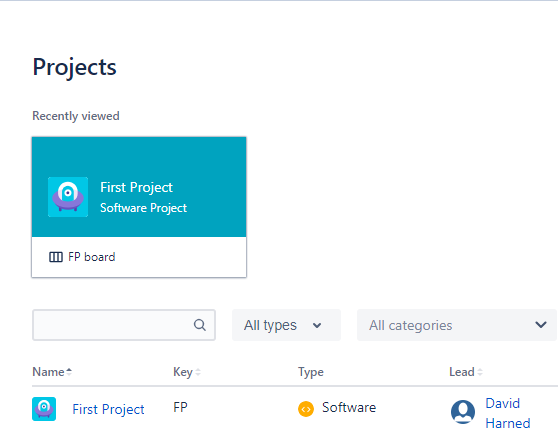Screen dimensions: 558x443
Task: Click David Harned's user avatar
Action: click(463, 412)
